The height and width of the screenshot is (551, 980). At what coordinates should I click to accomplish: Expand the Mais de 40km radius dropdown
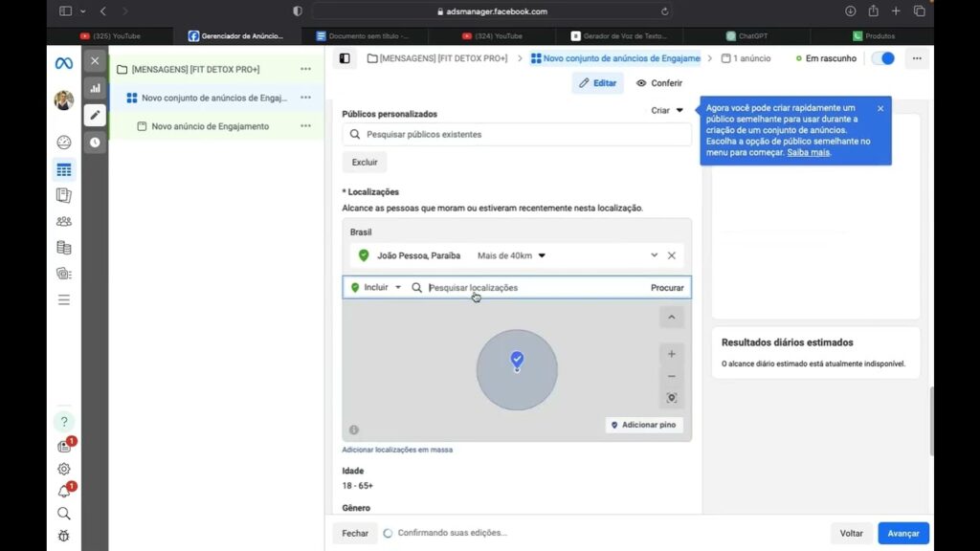[x=511, y=255]
